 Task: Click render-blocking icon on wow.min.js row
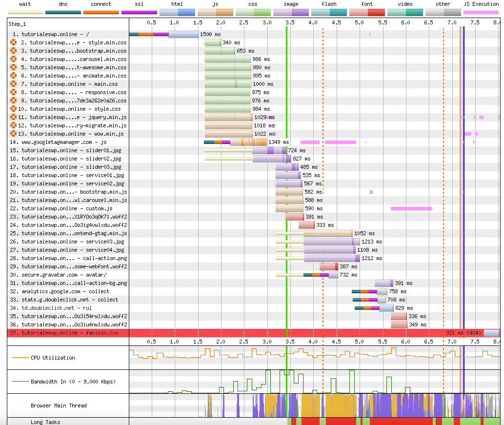click(x=14, y=134)
